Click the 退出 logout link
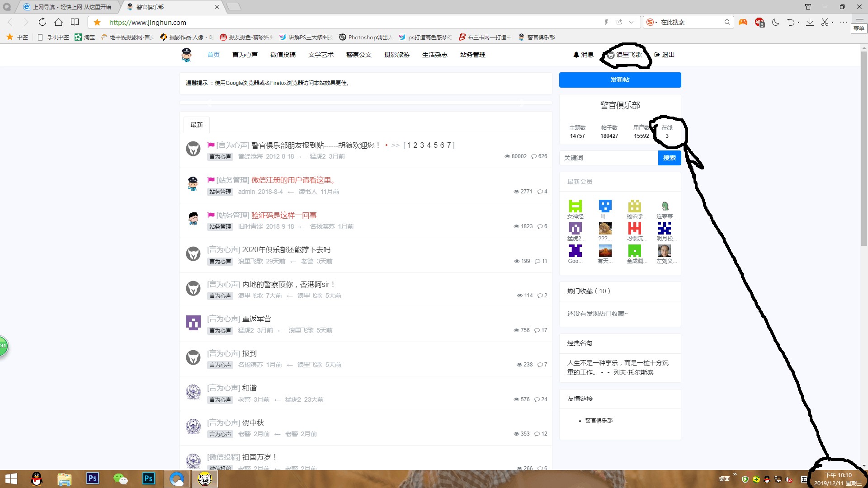The width and height of the screenshot is (868, 488). pos(664,55)
